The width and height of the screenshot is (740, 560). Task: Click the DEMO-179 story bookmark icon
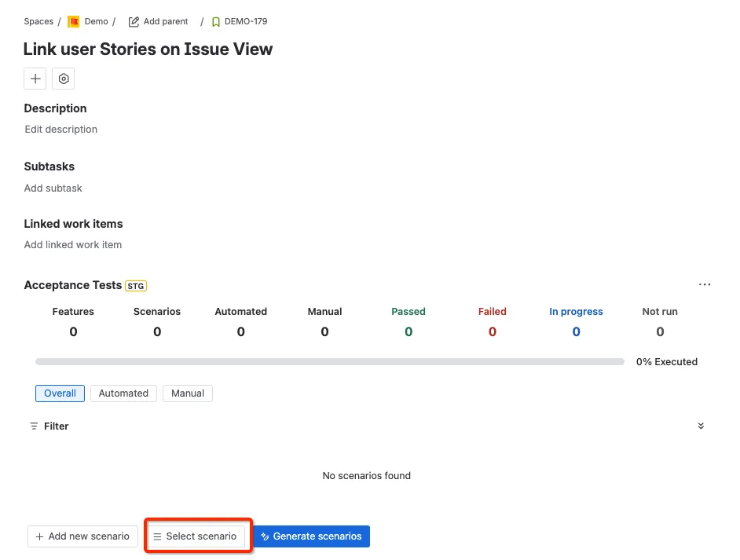coord(216,22)
